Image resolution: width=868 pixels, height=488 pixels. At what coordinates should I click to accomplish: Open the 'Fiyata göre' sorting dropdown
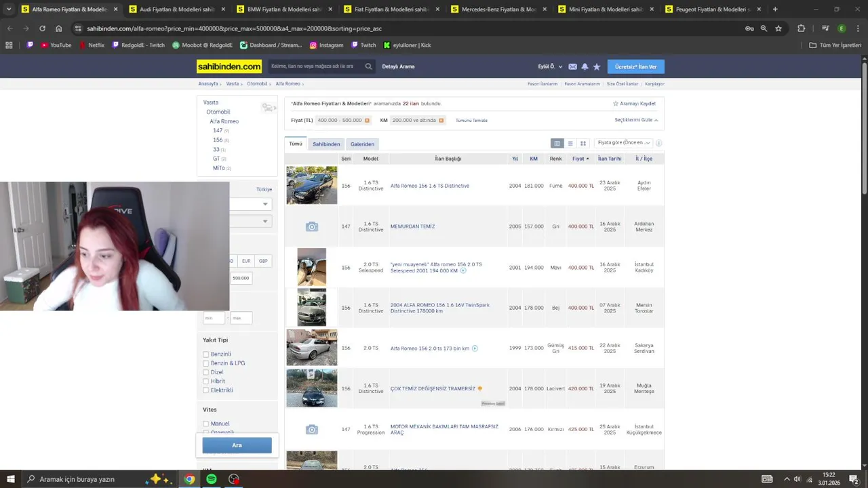click(x=624, y=143)
